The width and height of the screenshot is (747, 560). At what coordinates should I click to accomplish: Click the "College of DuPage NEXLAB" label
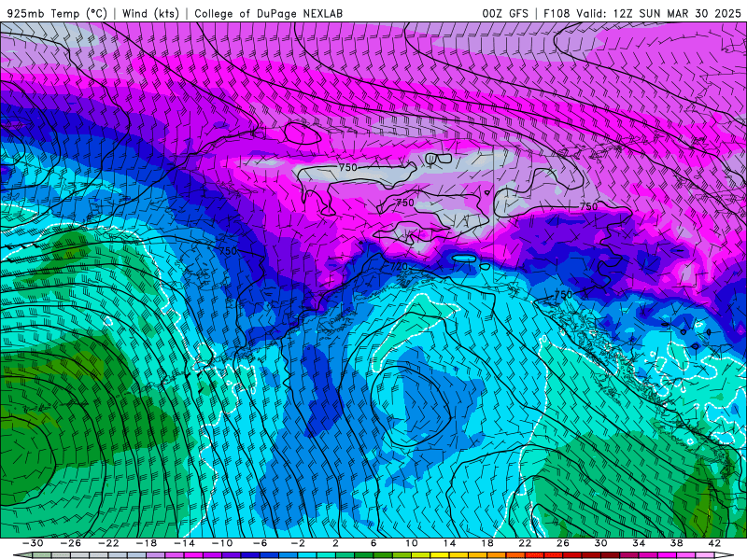[x=268, y=13]
